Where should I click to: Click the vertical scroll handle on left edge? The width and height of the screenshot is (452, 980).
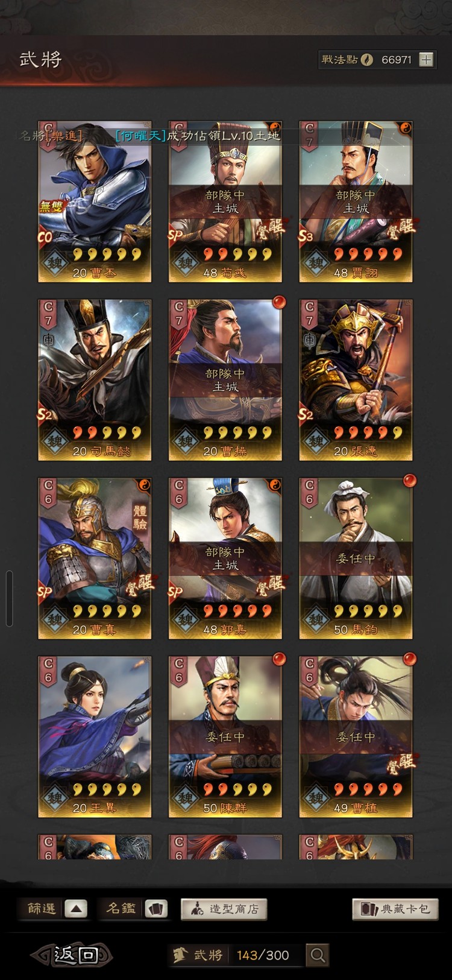coord(9,599)
